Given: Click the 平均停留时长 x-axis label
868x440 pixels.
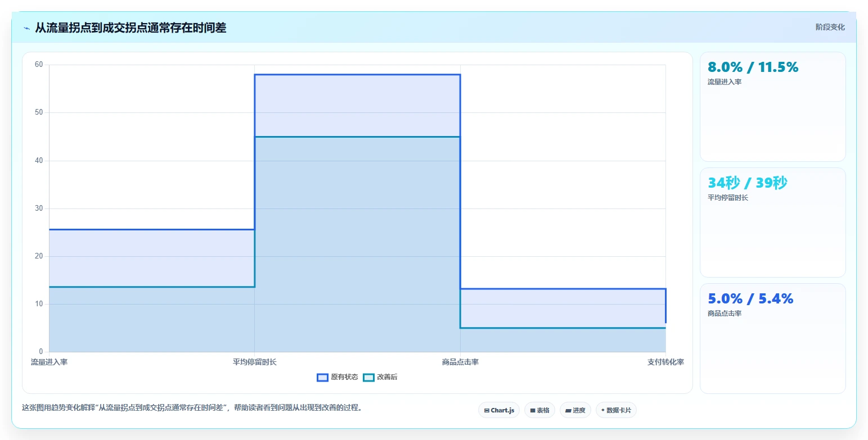Looking at the screenshot, I should pyautogui.click(x=255, y=362).
